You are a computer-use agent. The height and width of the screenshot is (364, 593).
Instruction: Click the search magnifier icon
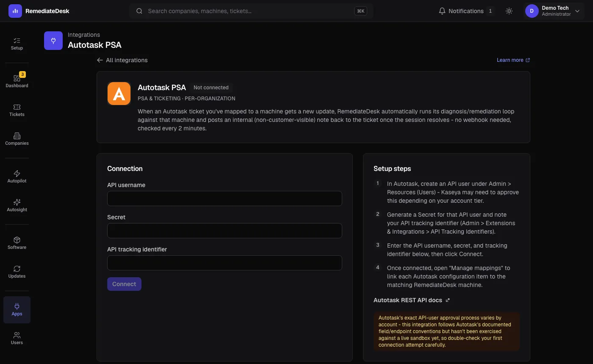[x=139, y=11]
